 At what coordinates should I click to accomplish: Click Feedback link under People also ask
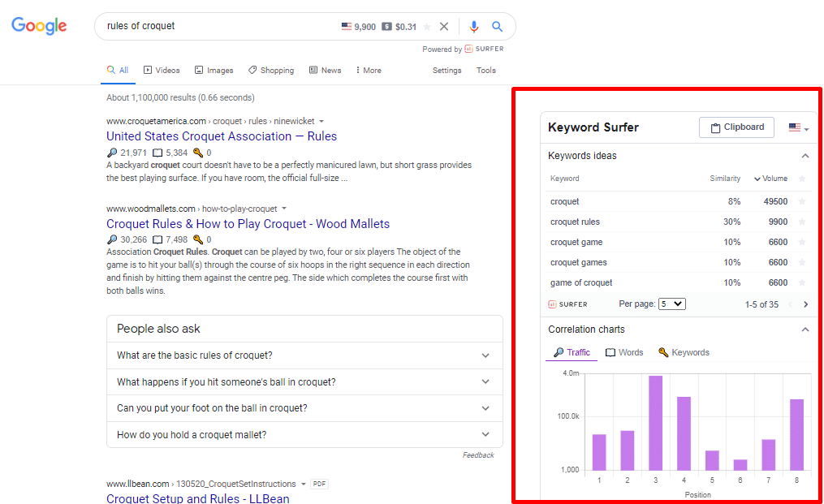pyautogui.click(x=478, y=455)
